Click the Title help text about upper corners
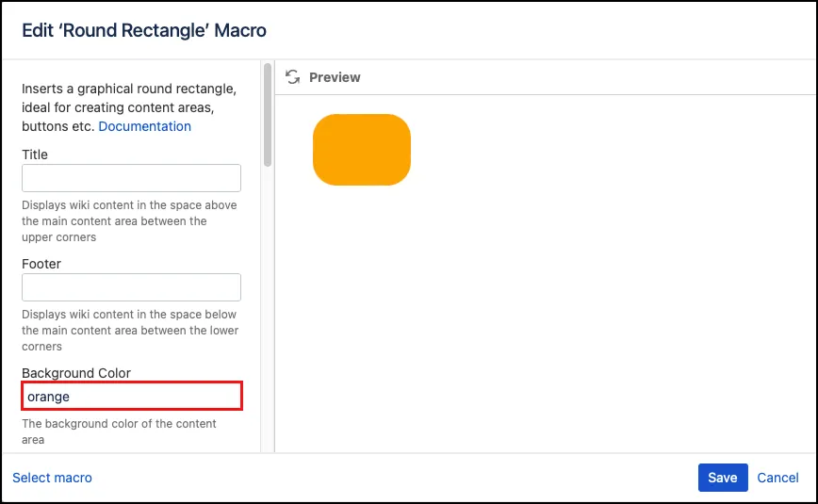 (129, 221)
